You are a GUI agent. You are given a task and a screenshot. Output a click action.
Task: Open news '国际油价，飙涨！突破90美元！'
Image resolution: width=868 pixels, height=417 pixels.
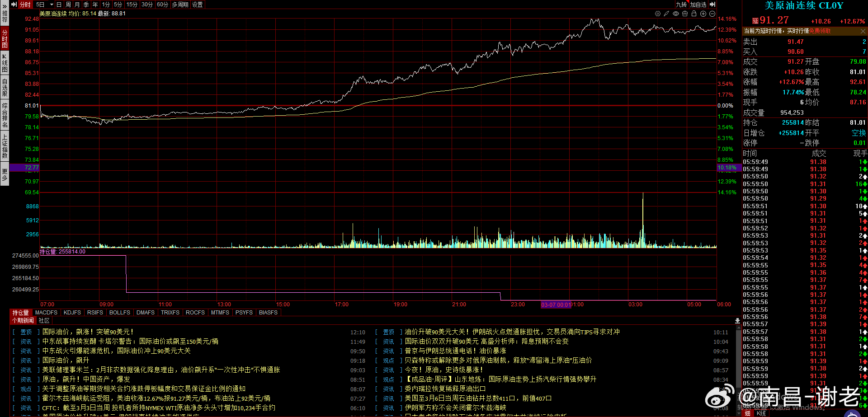(x=88, y=332)
